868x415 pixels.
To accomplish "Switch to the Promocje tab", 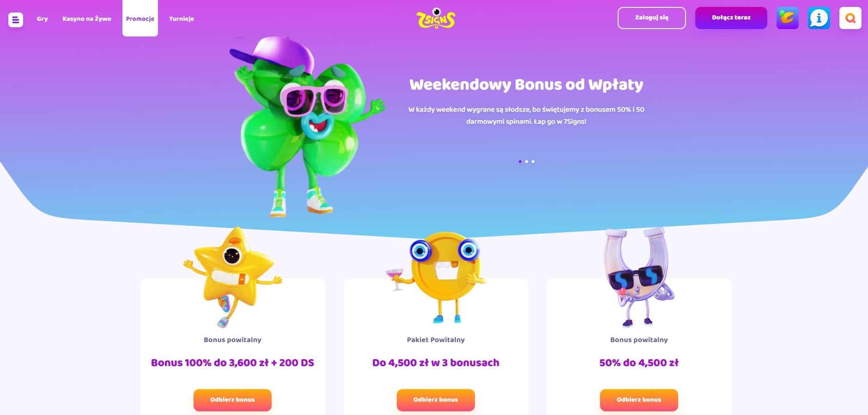I will click(140, 18).
